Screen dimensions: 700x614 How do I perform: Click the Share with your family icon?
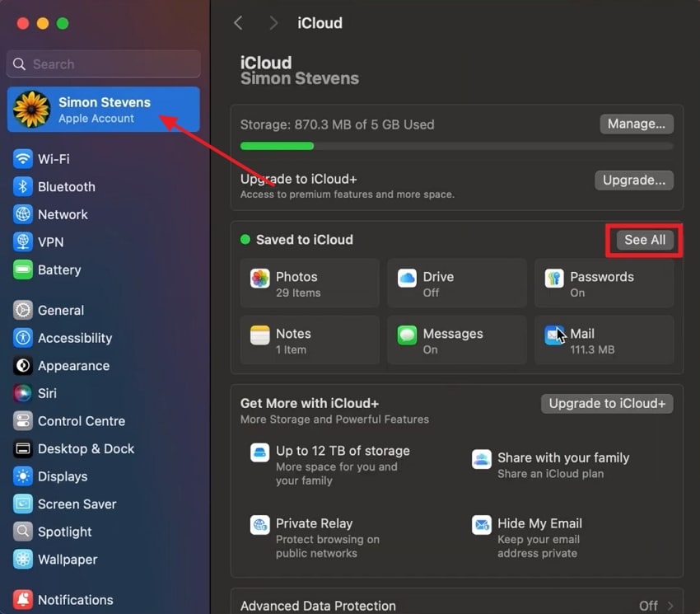(x=482, y=459)
